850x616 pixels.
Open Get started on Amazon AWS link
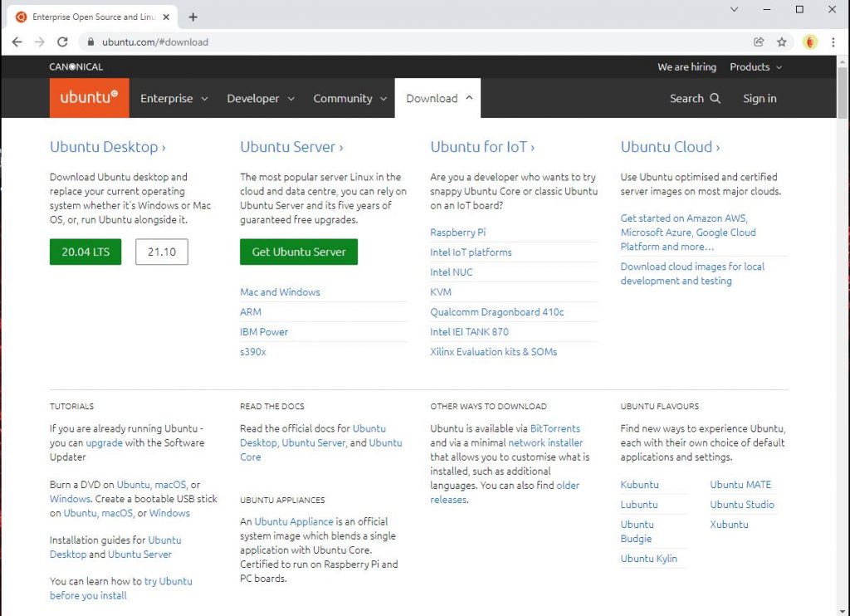click(x=688, y=232)
